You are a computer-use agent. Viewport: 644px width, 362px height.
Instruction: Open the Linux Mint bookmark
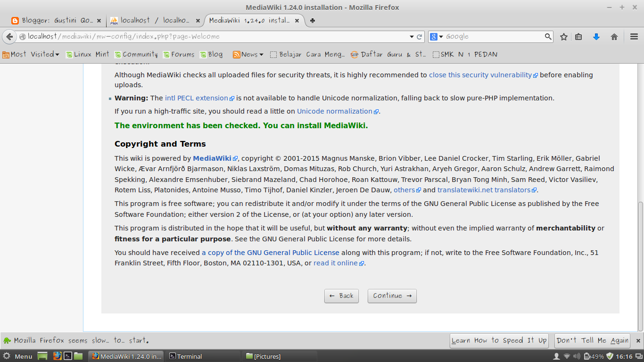point(88,54)
